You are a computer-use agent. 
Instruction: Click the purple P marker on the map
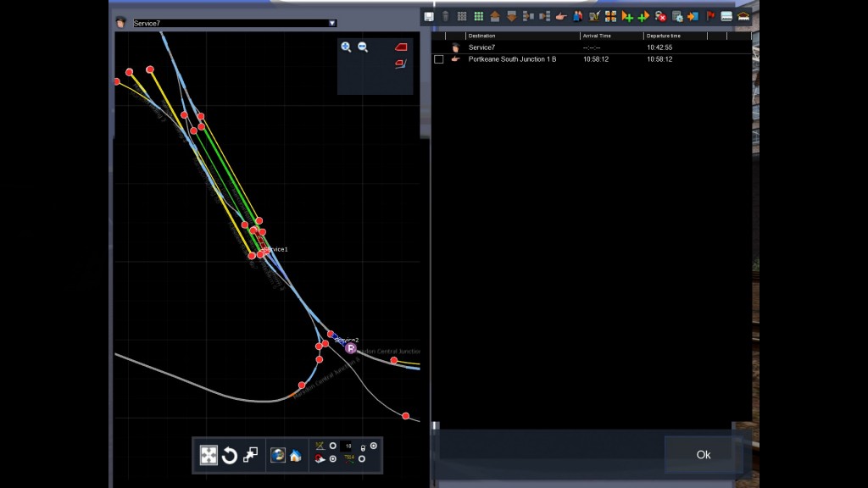pos(351,347)
